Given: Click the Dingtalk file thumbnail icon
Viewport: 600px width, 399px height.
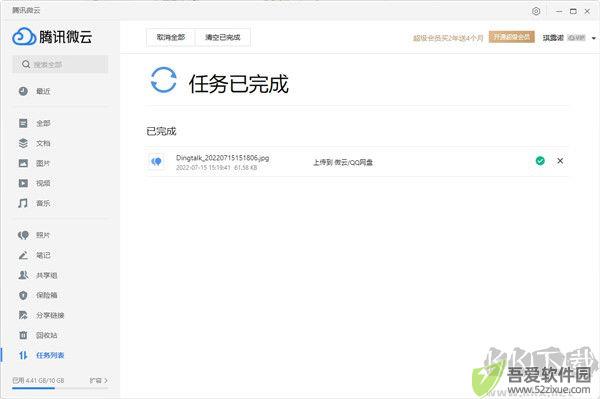Looking at the screenshot, I should pos(157,161).
